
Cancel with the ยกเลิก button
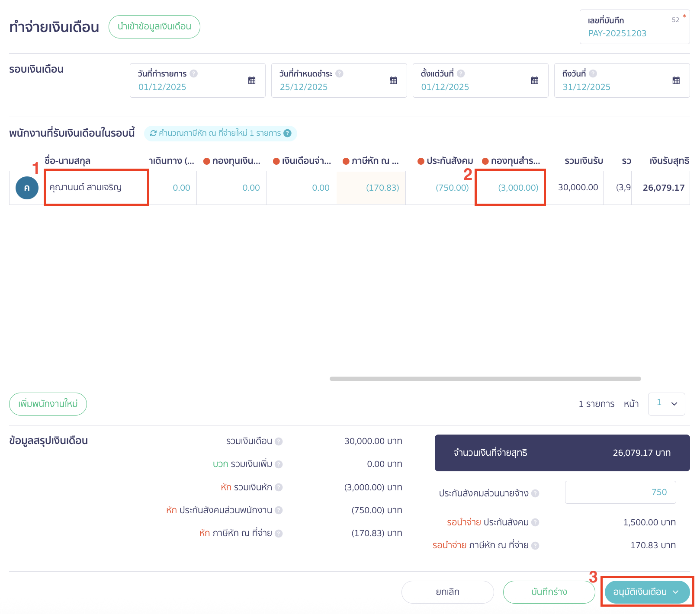[x=447, y=592]
